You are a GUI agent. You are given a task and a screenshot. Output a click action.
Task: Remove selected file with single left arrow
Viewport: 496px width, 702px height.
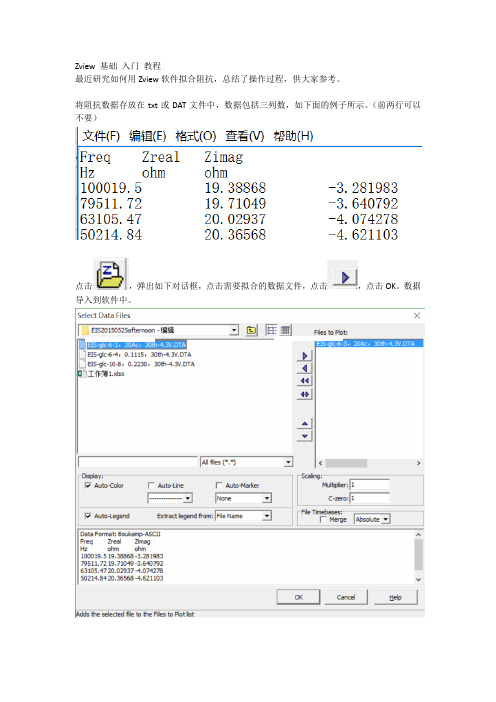point(305,368)
